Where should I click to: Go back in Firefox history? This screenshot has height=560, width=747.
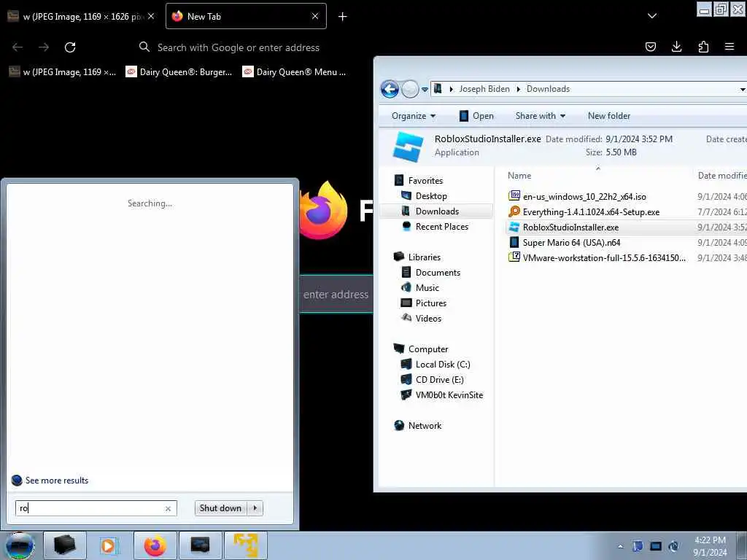coord(18,47)
